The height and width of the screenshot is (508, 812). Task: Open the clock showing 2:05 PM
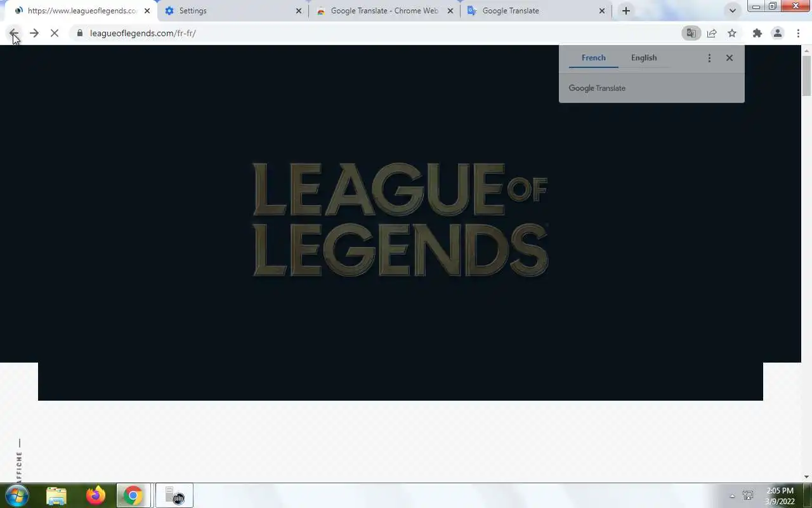coord(780,496)
